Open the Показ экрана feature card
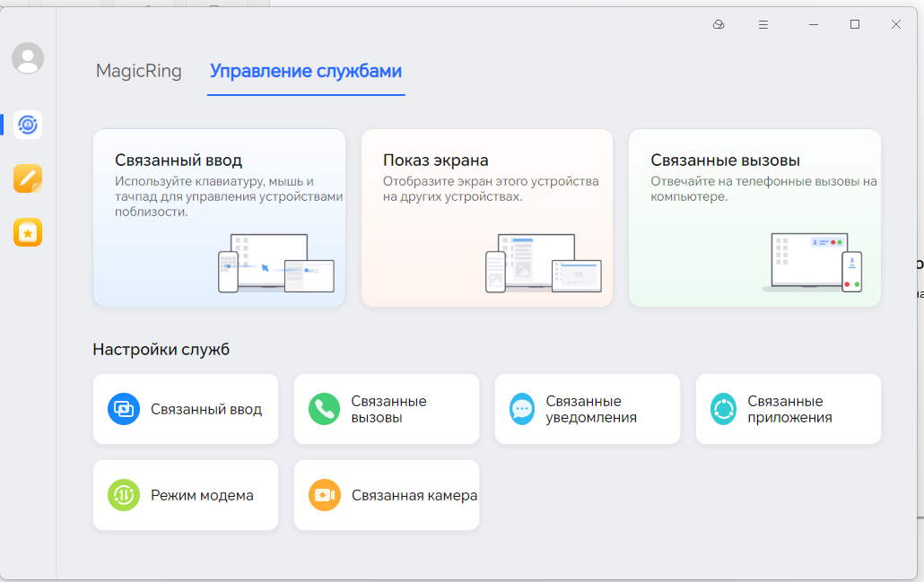The height and width of the screenshot is (582, 924). (487, 218)
